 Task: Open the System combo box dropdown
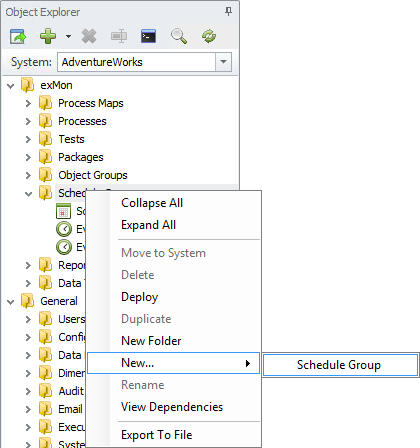(x=223, y=62)
